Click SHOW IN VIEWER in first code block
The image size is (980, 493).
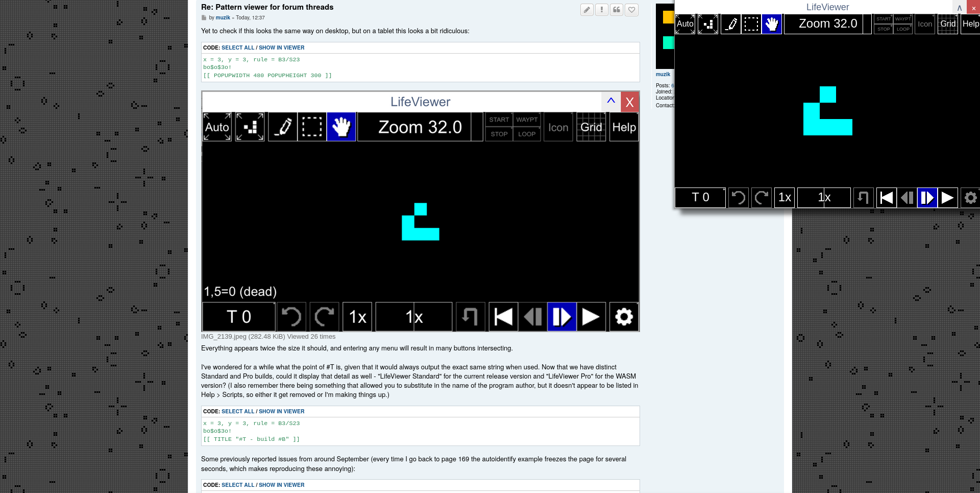click(x=281, y=48)
